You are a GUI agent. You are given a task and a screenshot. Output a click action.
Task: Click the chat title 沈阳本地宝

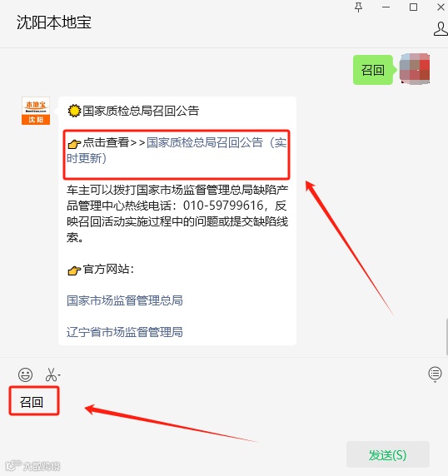54,22
